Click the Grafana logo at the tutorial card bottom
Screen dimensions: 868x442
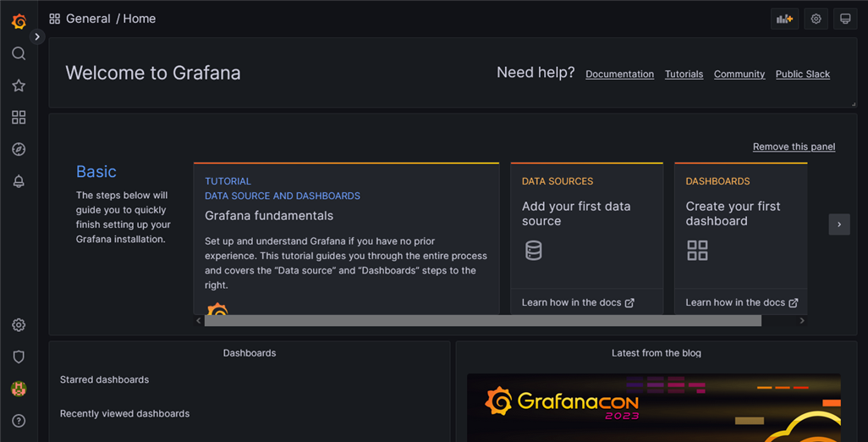pos(217,310)
